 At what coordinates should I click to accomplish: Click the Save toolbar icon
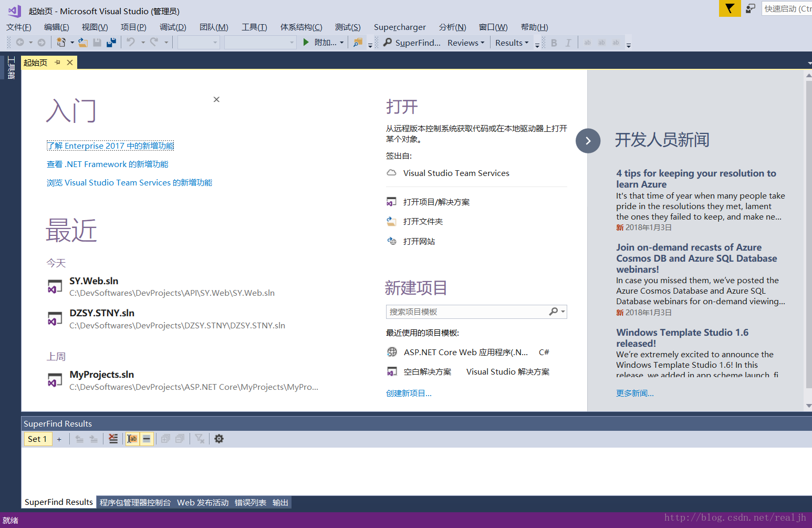97,43
